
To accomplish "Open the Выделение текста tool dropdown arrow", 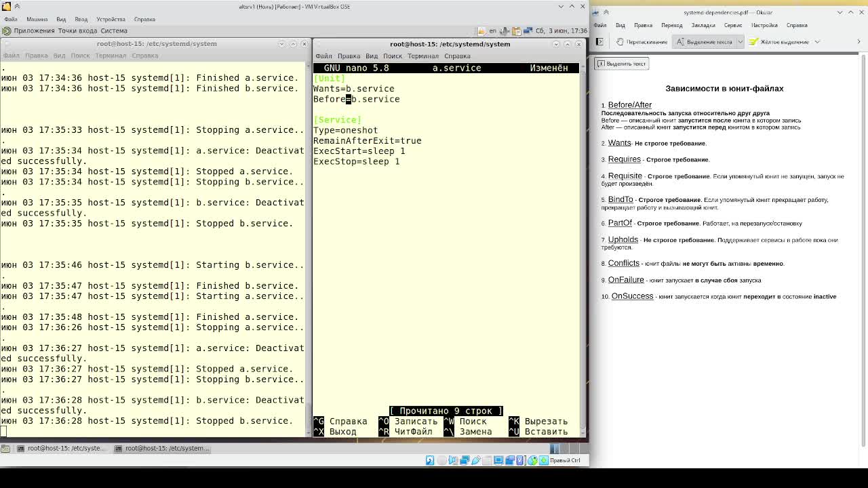I will tap(740, 41).
